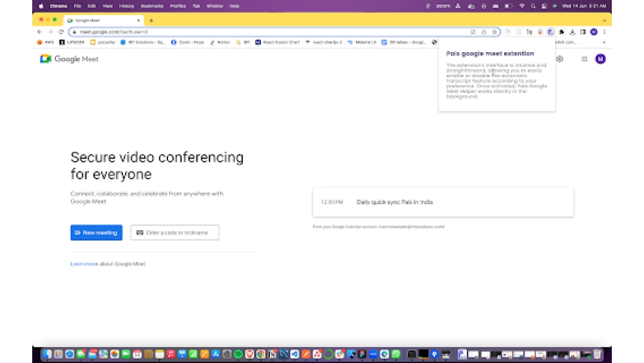Open Music app from the Dock

171,354
